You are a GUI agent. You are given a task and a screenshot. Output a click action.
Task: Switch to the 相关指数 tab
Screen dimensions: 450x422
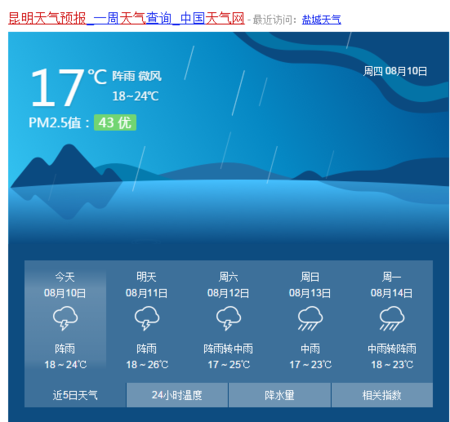[382, 395]
